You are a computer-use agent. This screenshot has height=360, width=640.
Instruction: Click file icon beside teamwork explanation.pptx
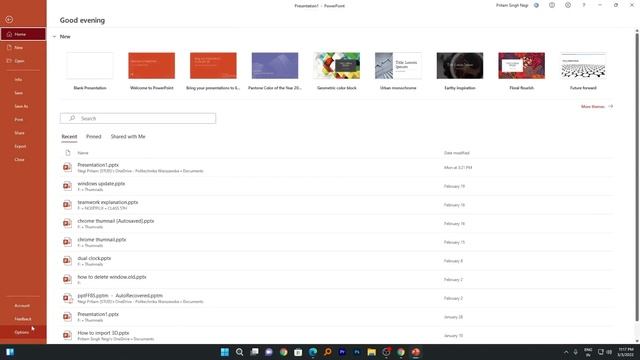pyautogui.click(x=67, y=204)
